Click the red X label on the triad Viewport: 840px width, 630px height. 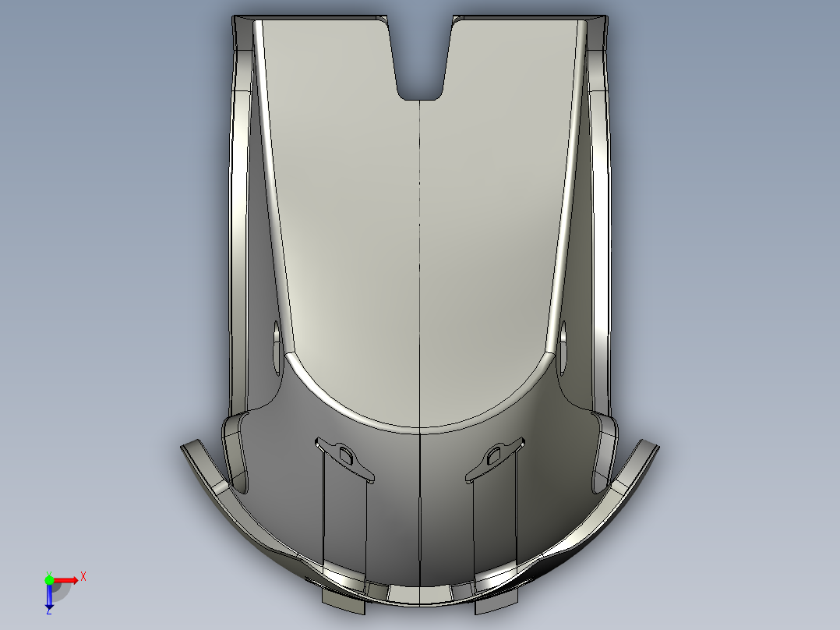pos(83,575)
